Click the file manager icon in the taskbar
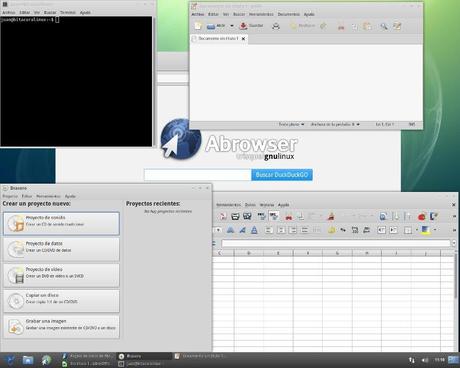 (x=28, y=360)
